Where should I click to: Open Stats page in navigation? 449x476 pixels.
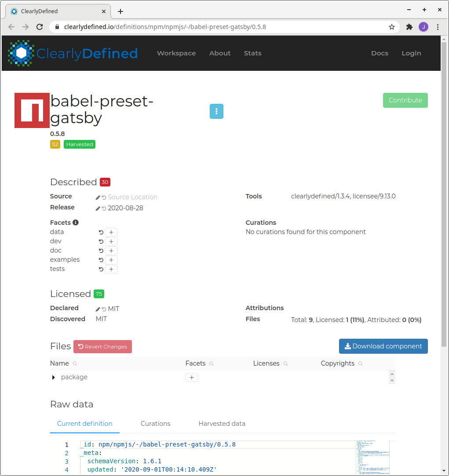pyautogui.click(x=252, y=53)
